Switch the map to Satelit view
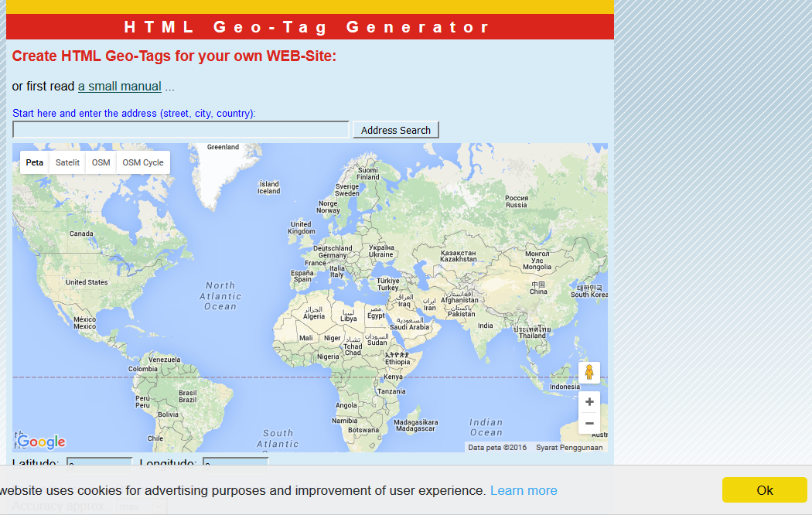Screen dimensions: 812x515 67,162
